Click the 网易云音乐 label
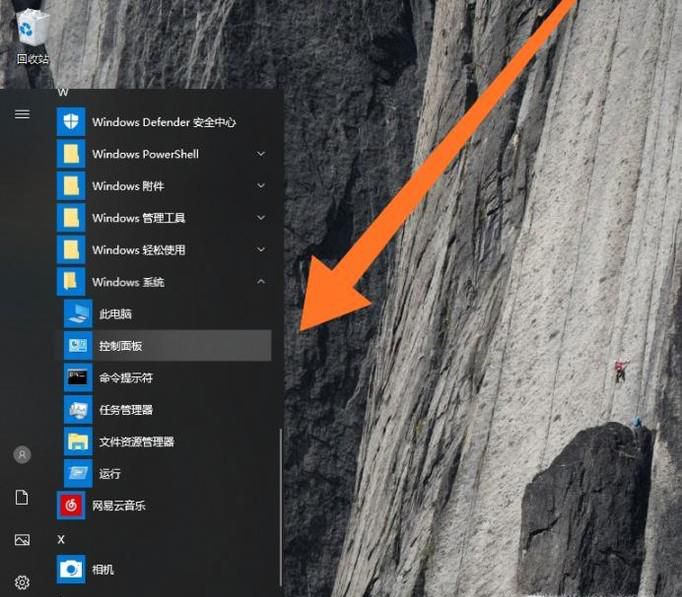 coord(119,506)
